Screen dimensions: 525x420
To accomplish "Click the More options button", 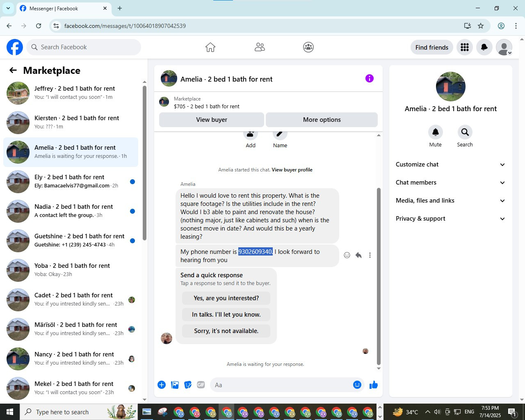I will click(322, 120).
